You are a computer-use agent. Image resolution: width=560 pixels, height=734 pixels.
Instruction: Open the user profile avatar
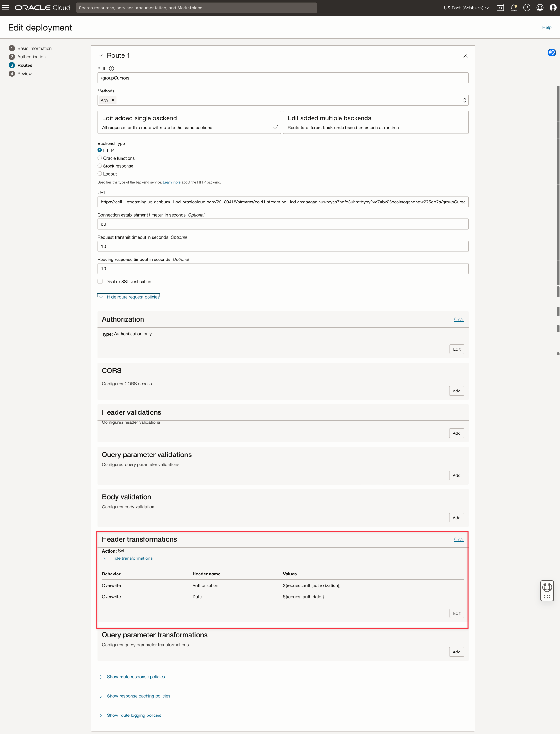click(x=553, y=7)
